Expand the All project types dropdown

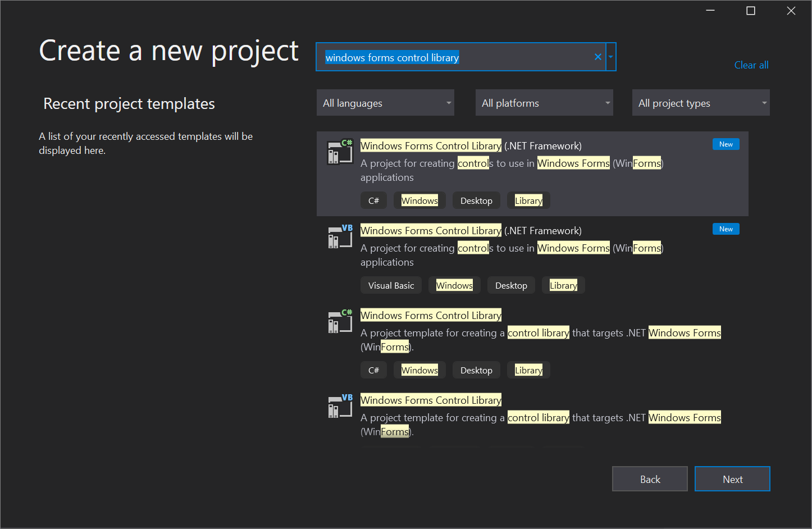pyautogui.click(x=700, y=102)
